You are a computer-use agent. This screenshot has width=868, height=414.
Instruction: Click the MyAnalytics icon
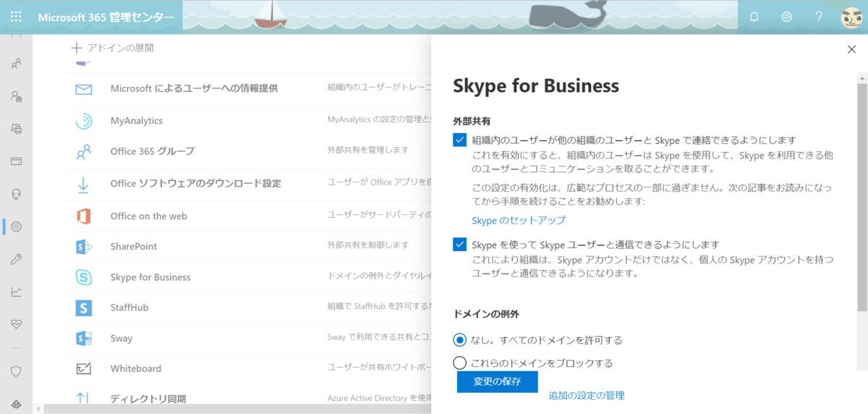tap(84, 121)
